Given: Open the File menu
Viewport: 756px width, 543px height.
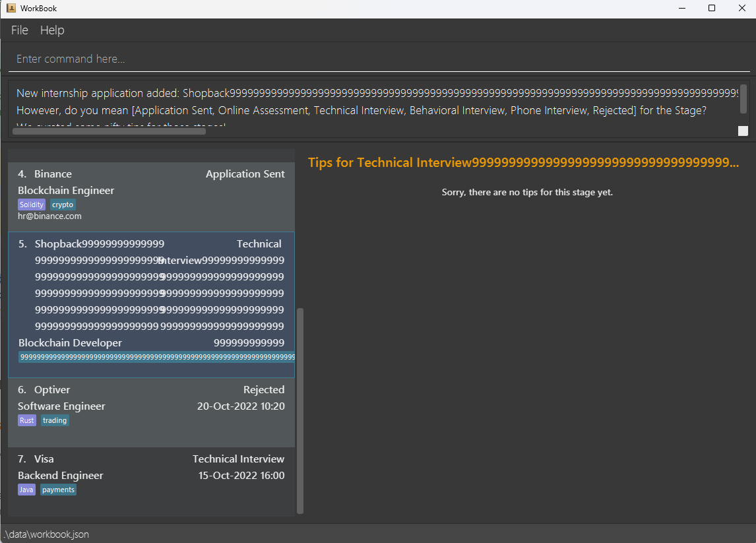Looking at the screenshot, I should tap(20, 30).
